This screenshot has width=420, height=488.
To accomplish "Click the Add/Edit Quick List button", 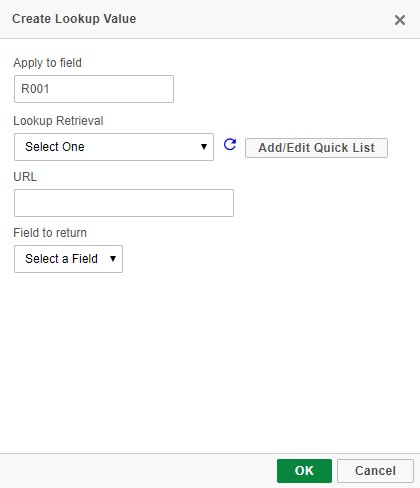I will coord(316,148).
